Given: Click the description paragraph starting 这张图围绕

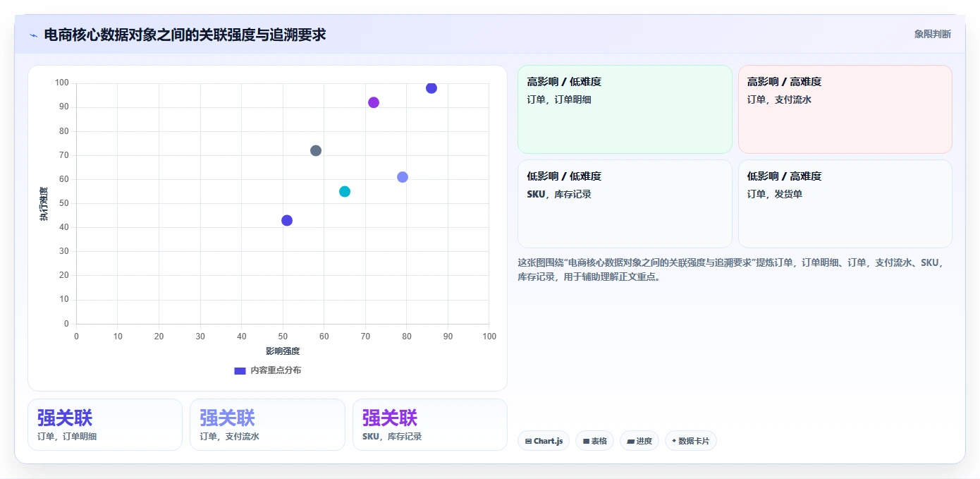Looking at the screenshot, I should pyautogui.click(x=730, y=269).
